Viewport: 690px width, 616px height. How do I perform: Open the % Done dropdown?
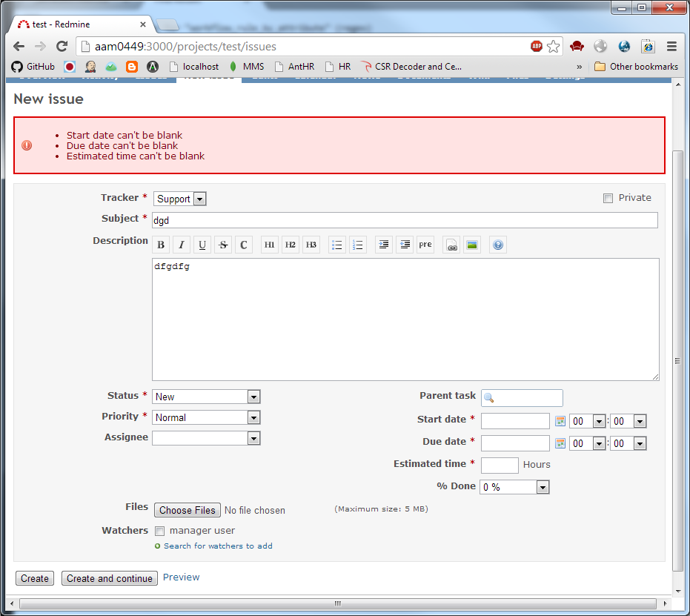(x=515, y=487)
